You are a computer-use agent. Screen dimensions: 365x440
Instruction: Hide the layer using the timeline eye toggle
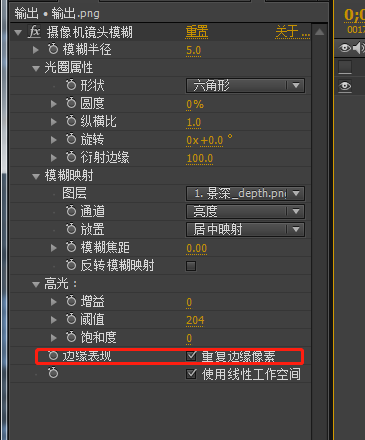click(345, 86)
